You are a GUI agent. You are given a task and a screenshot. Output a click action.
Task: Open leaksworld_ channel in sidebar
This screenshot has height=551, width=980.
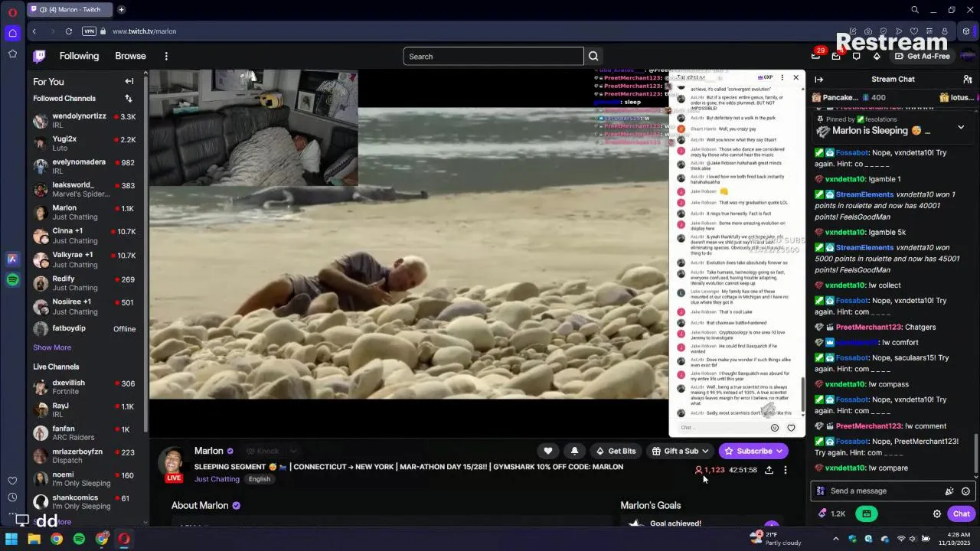85,189
